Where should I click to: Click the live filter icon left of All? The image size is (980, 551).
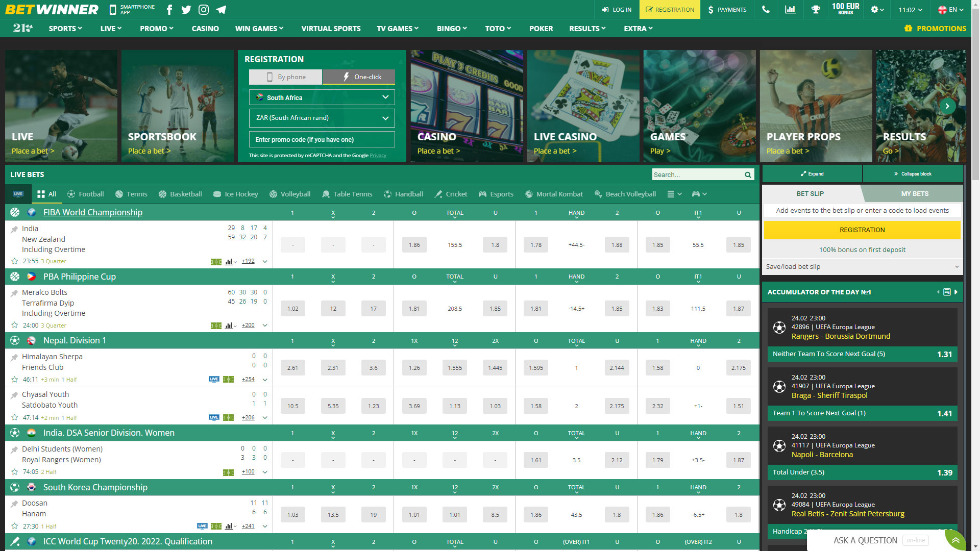tap(18, 194)
